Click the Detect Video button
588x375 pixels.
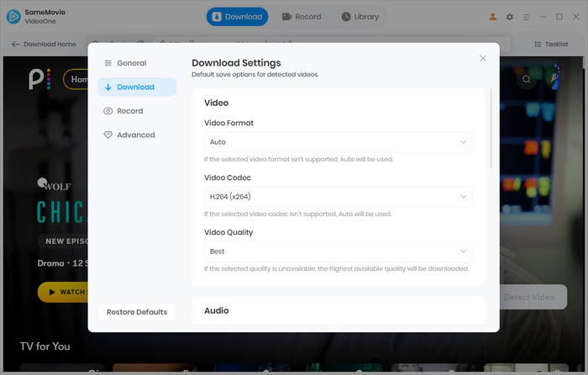(x=533, y=297)
